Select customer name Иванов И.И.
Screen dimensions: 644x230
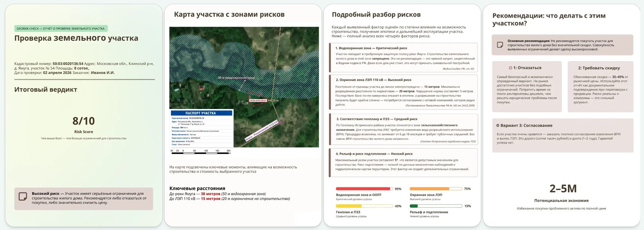[x=103, y=73]
